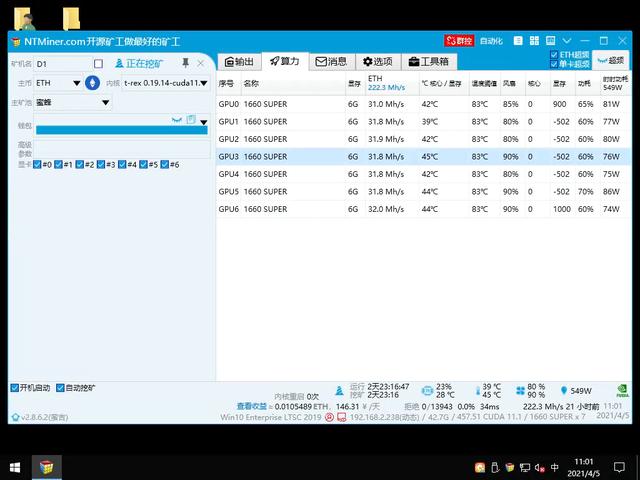640x480 pixels.
Task: Click the v2.8.6.2 version label
Action: click(44, 417)
